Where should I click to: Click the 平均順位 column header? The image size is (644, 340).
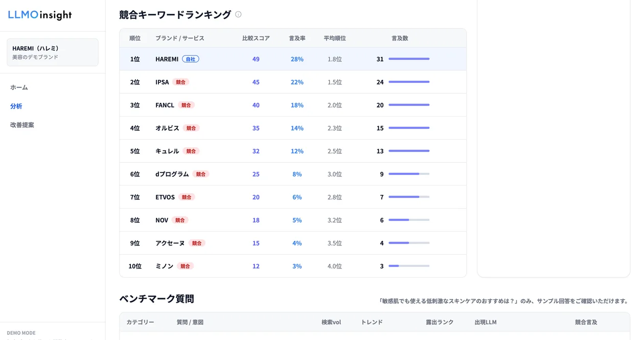point(335,38)
